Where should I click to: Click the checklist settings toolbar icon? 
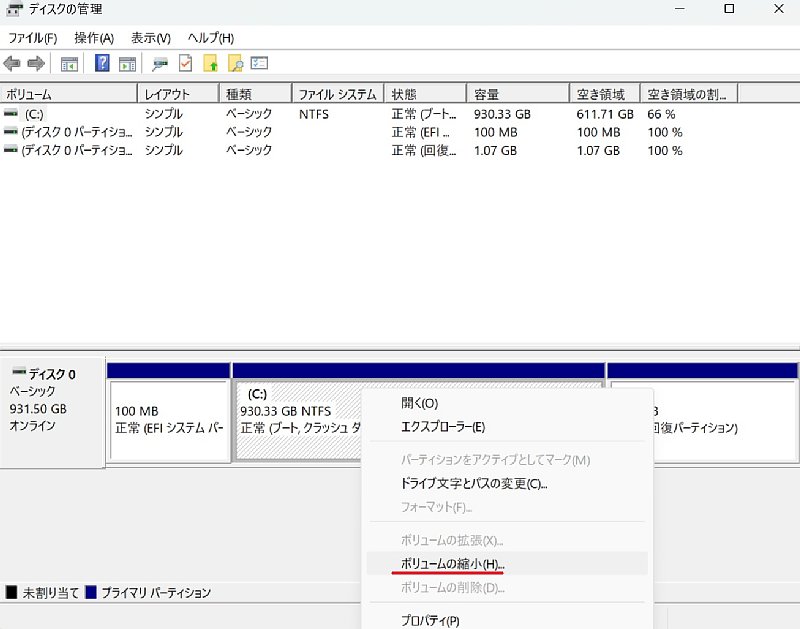point(259,64)
